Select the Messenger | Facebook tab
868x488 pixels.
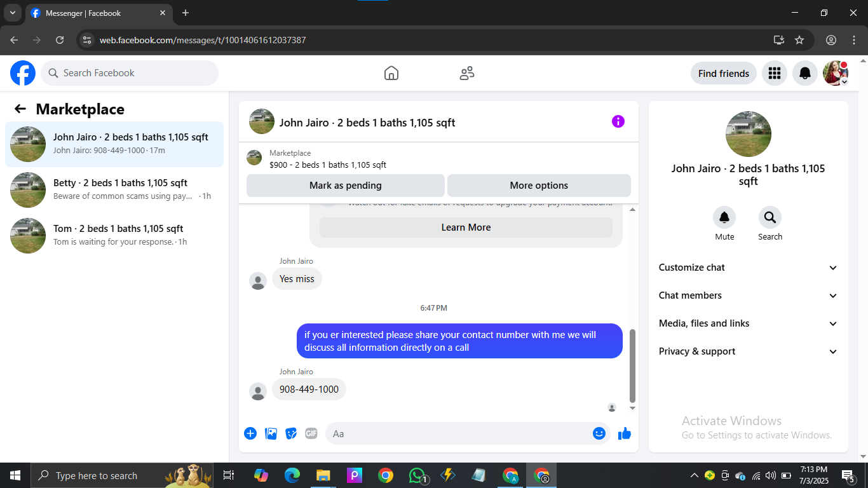pos(98,13)
